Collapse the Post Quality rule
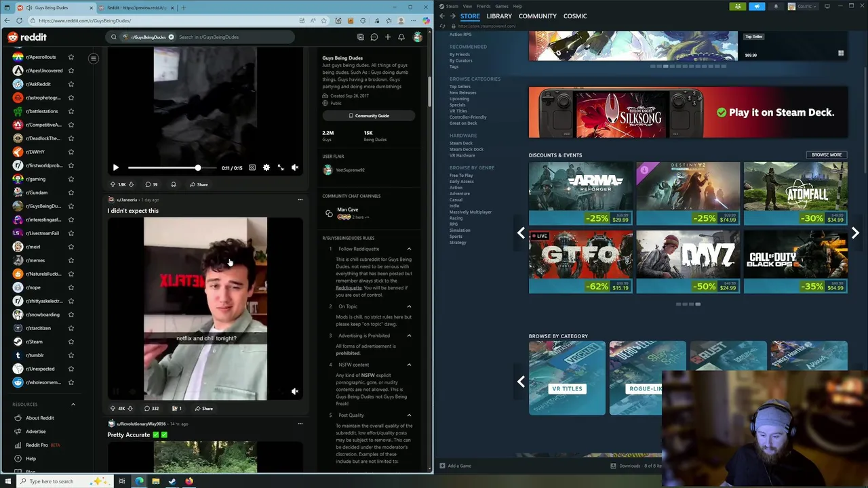Image resolution: width=868 pixels, height=488 pixels. coord(409,415)
